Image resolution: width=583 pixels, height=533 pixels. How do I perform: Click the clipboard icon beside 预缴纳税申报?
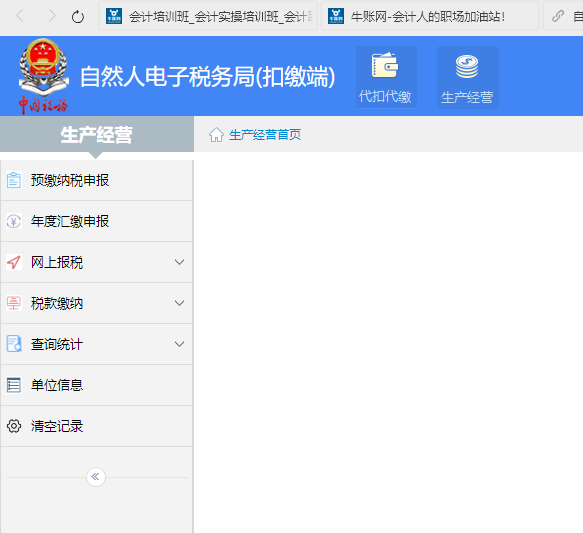click(14, 180)
